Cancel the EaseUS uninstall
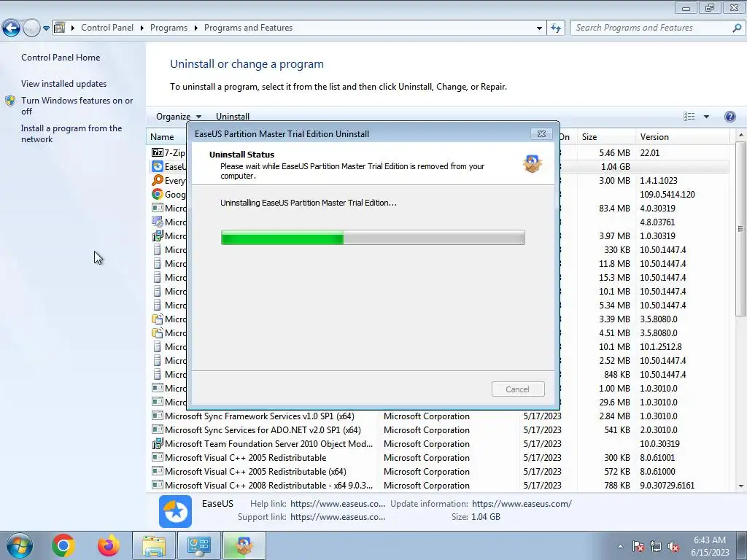Screen dimensions: 747x560 tap(517, 389)
